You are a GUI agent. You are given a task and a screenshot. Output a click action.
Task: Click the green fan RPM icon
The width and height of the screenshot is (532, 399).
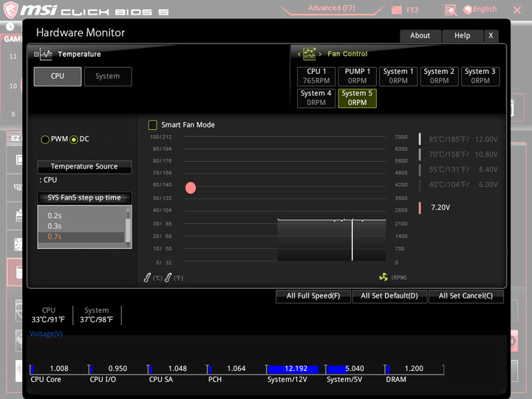[383, 277]
